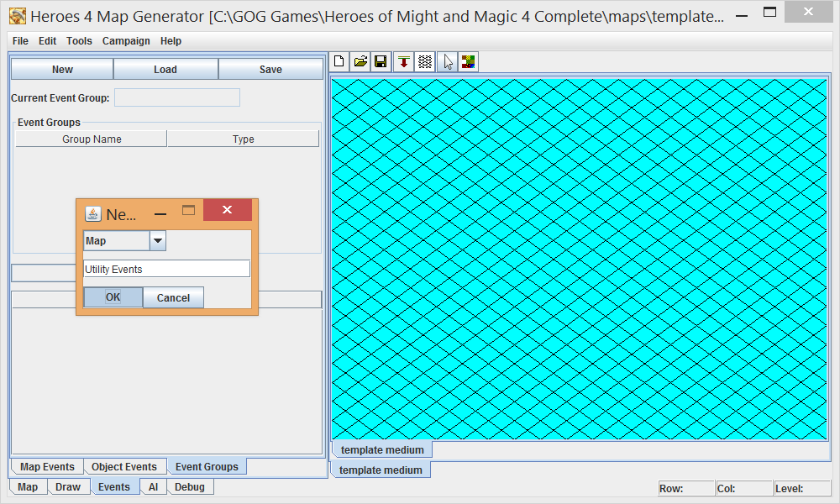Select the Event Groups tab
The image size is (840, 504).
[207, 466]
